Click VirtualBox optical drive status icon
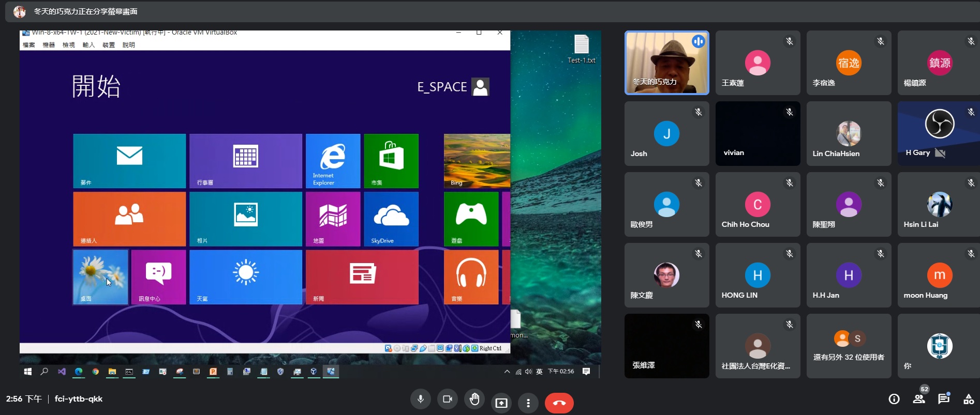Image resolution: width=980 pixels, height=415 pixels. (x=397, y=348)
